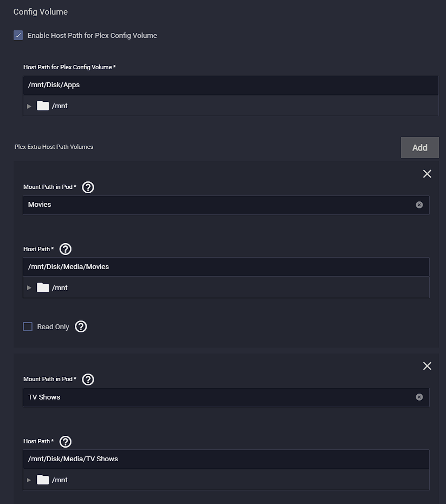
Task: Show help for Read Only option
Action: pyautogui.click(x=81, y=326)
